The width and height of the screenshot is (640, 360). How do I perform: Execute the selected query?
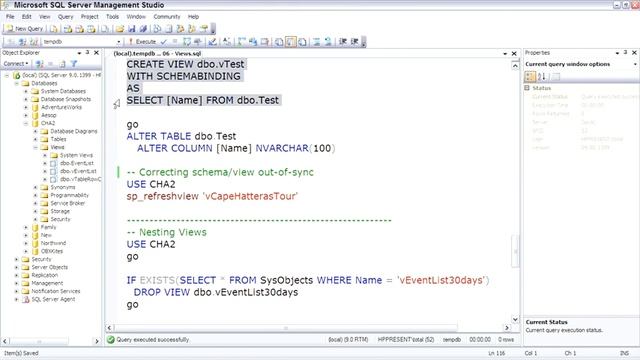[142, 41]
